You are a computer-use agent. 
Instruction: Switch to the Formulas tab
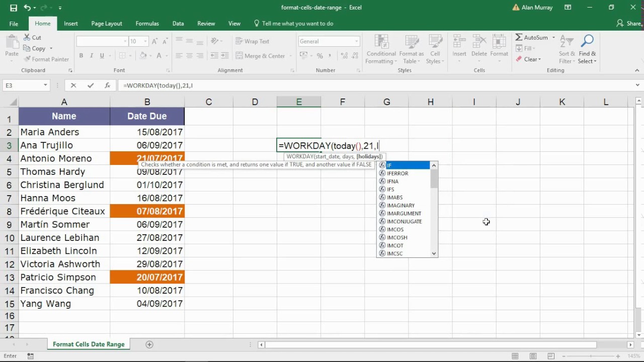point(147,24)
